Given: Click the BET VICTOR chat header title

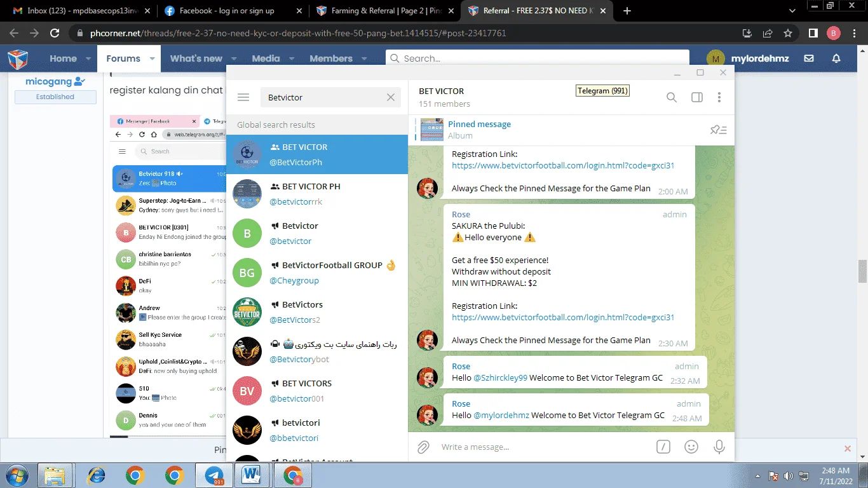Looking at the screenshot, I should pos(442,91).
